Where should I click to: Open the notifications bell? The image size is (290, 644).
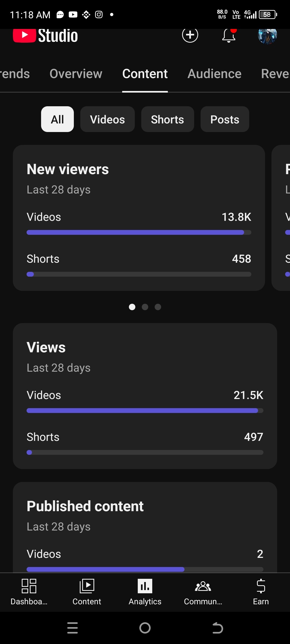(x=229, y=35)
